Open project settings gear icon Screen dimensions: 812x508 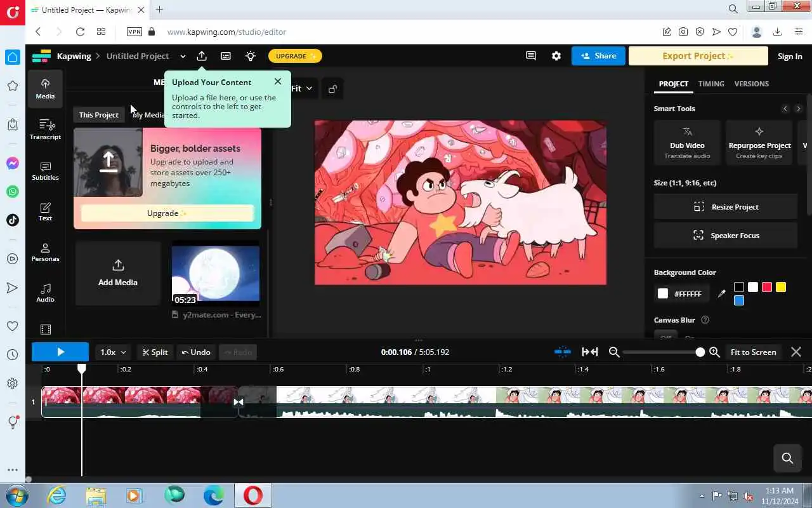point(556,56)
